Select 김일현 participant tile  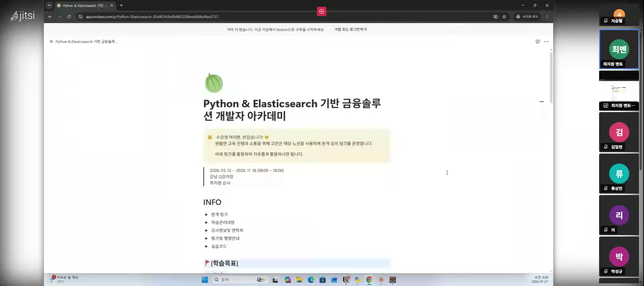click(619, 132)
